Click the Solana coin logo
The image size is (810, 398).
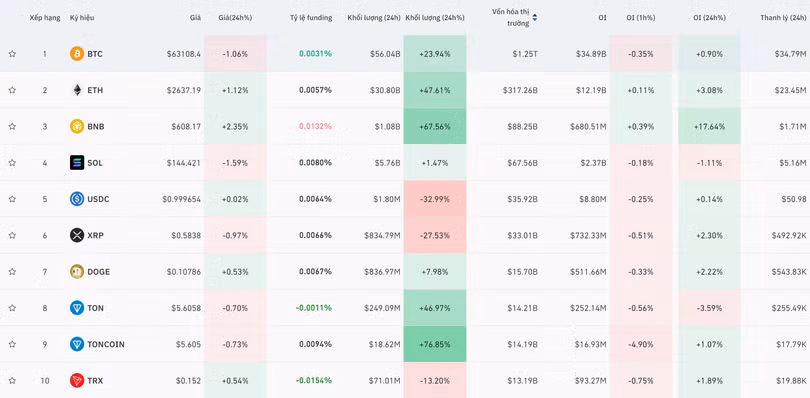coord(77,163)
